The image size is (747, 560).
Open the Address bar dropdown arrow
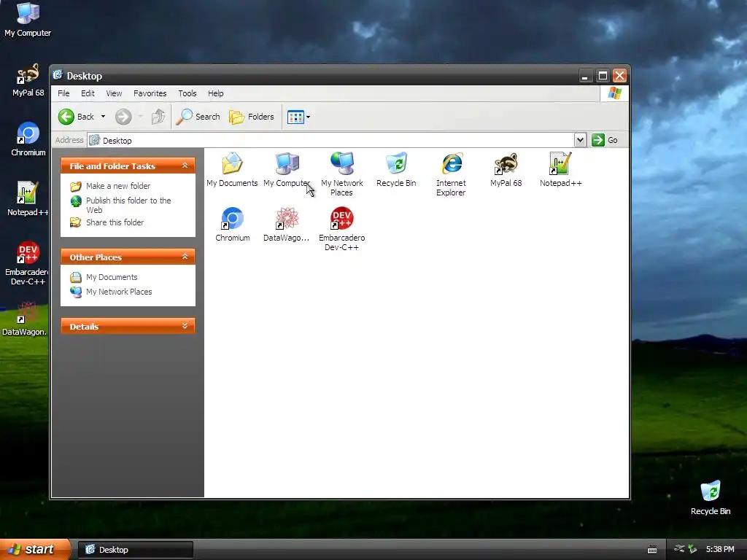click(580, 140)
